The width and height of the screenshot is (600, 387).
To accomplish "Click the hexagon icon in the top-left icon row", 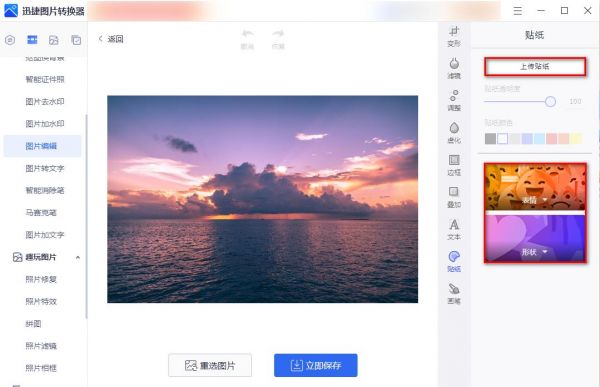I will click(10, 40).
